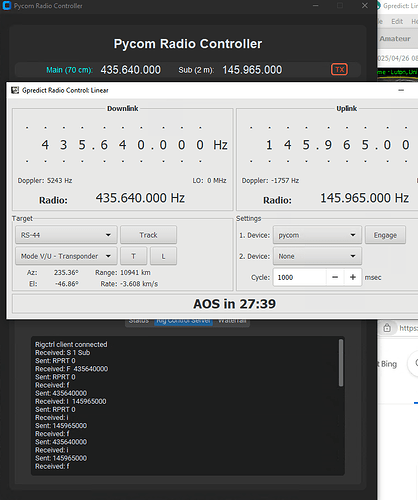Open the RS-44 satellite target dropdown

66,235
